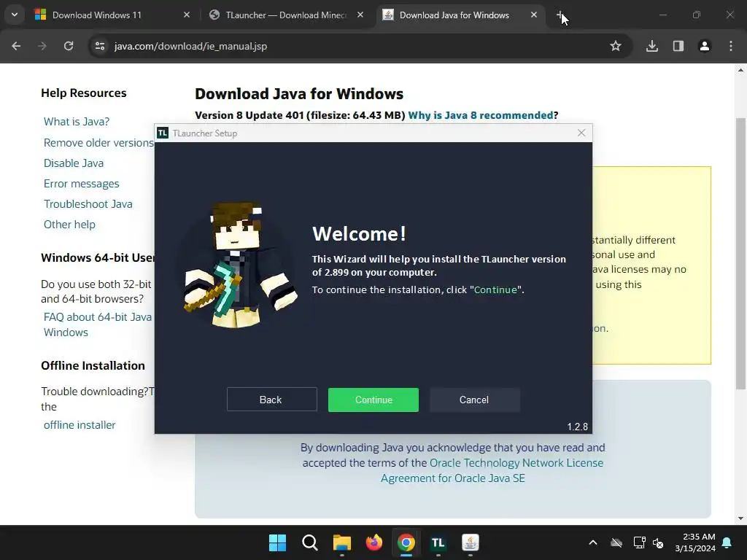Open Chrome downloads panel
This screenshot has height=560, width=747.
pyautogui.click(x=652, y=46)
